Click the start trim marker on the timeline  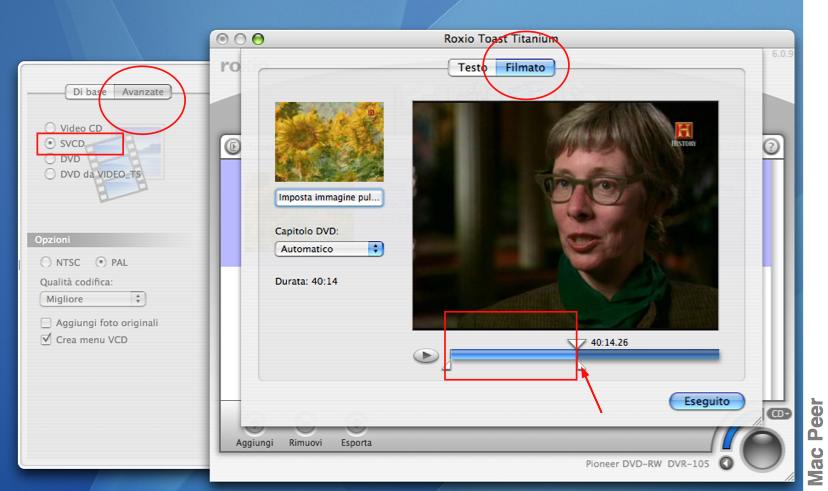(x=447, y=365)
